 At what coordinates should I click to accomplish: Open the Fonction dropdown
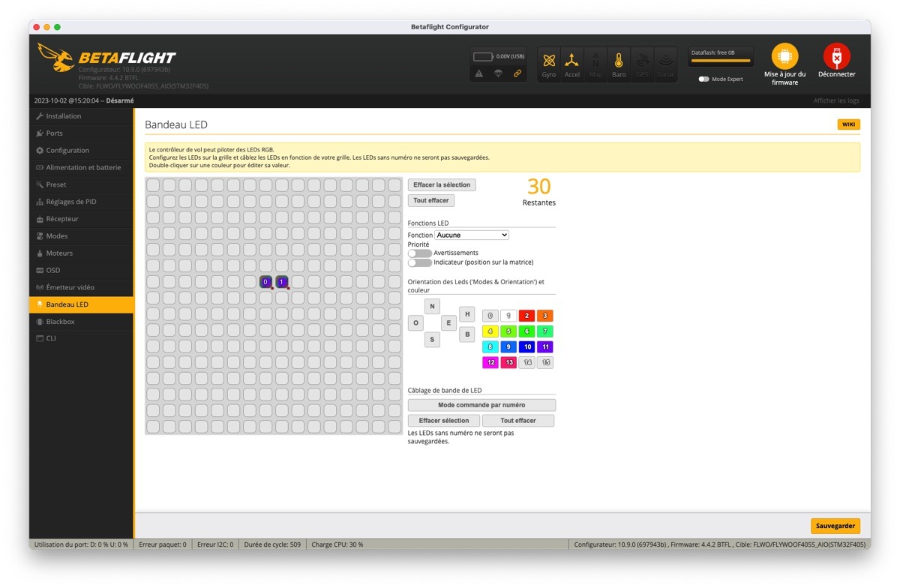472,235
